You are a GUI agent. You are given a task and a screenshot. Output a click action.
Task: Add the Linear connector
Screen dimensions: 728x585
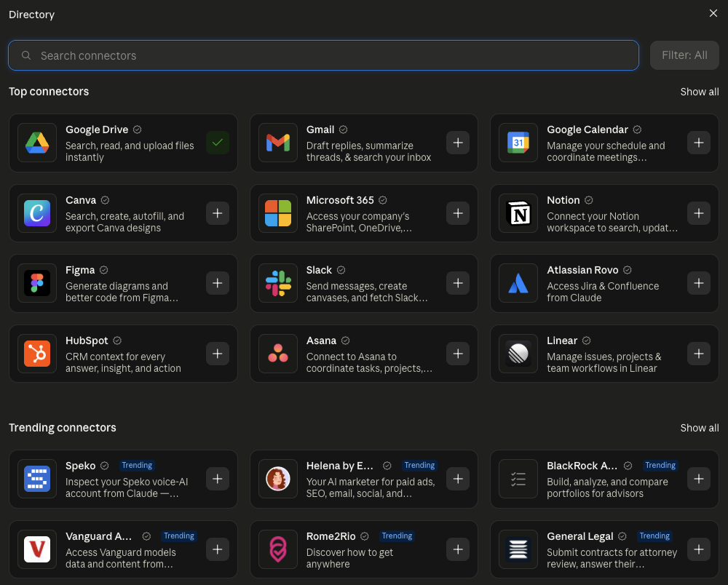[699, 354]
